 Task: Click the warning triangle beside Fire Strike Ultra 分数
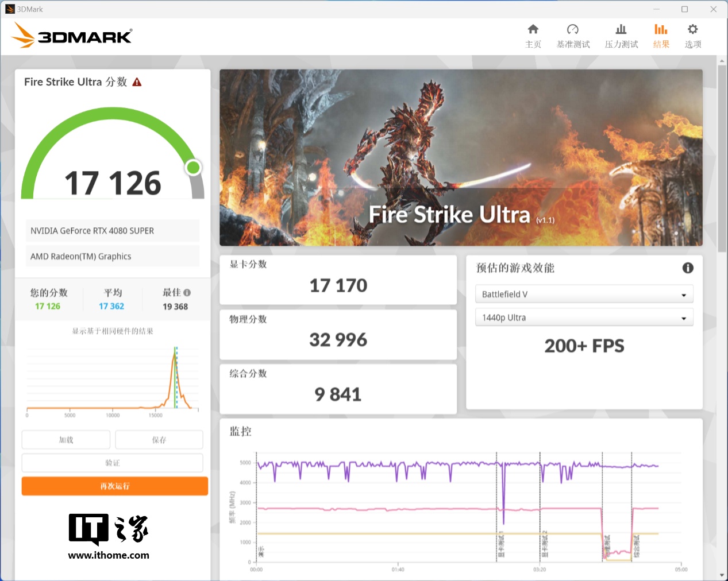[137, 82]
